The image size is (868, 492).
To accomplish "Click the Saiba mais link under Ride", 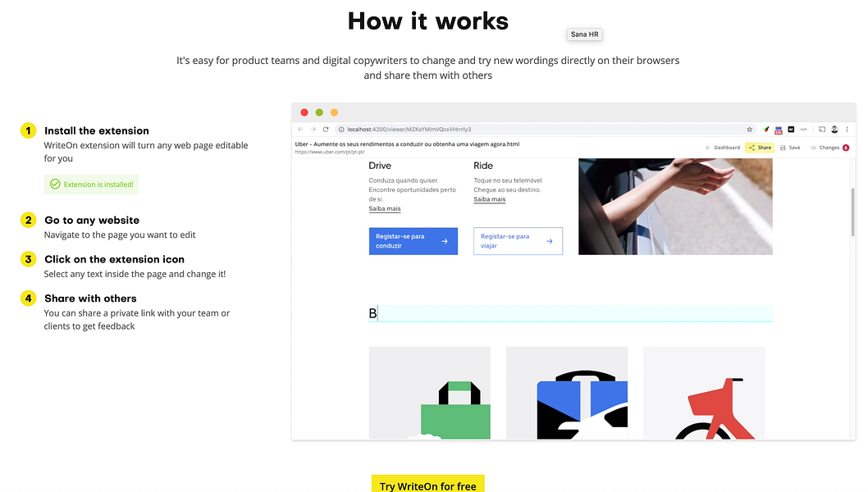I will pyautogui.click(x=489, y=199).
